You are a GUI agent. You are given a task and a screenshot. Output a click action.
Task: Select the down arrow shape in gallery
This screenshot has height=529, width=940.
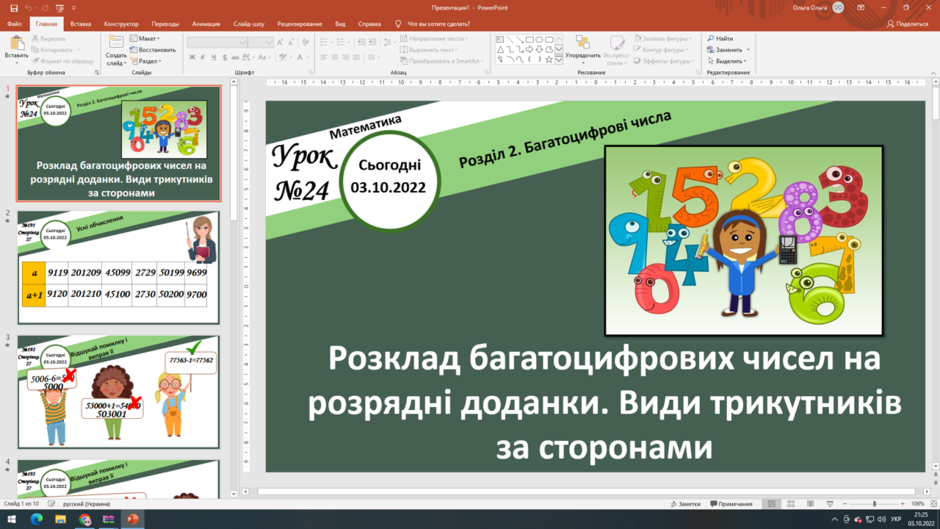(x=539, y=50)
